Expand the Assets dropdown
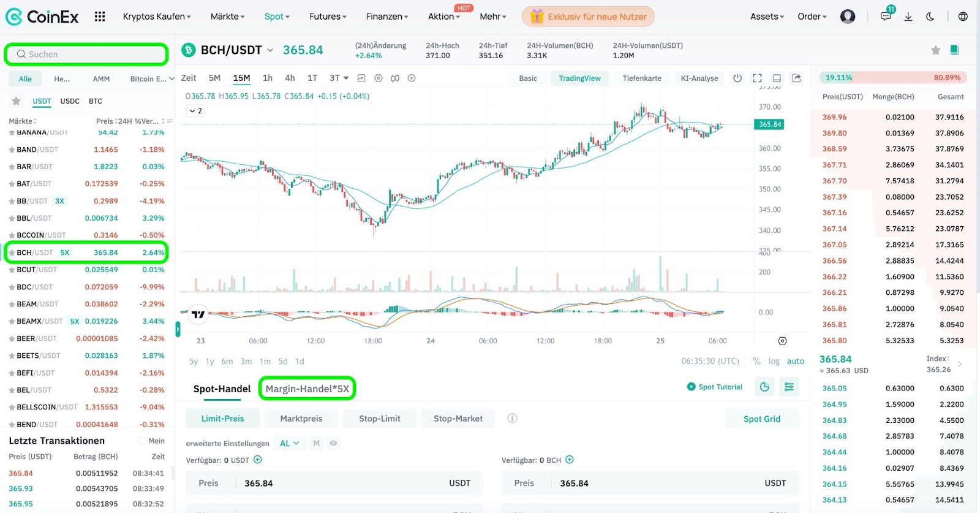Image resolution: width=980 pixels, height=513 pixels. click(x=767, y=17)
